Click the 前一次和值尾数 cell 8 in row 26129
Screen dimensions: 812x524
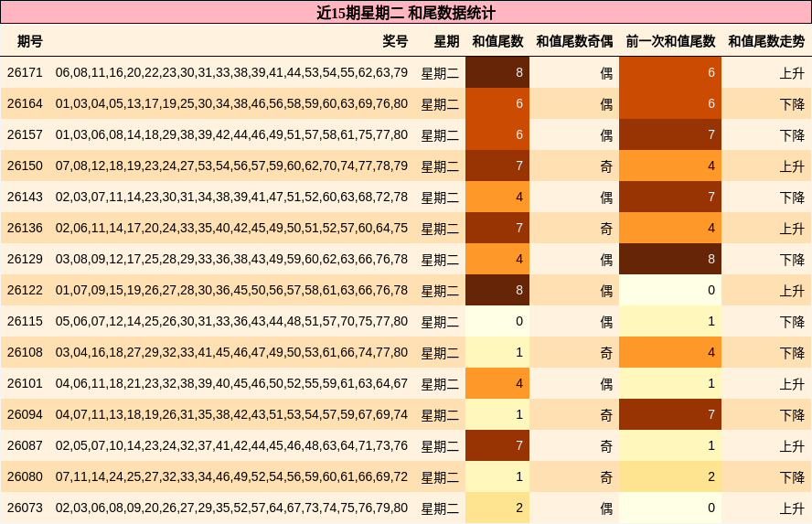pos(670,259)
